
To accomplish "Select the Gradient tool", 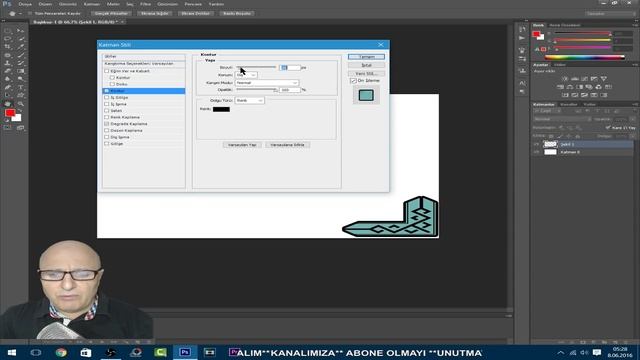I will click(20, 71).
